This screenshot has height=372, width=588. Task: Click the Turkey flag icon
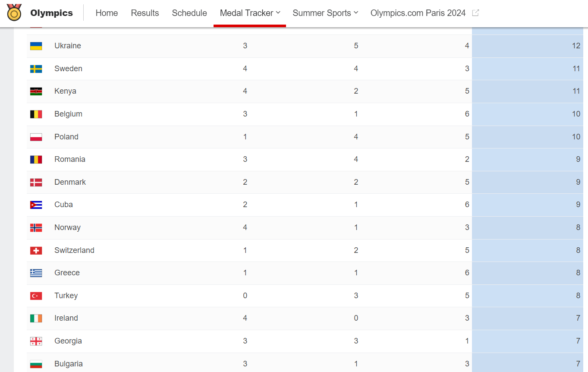tap(36, 296)
